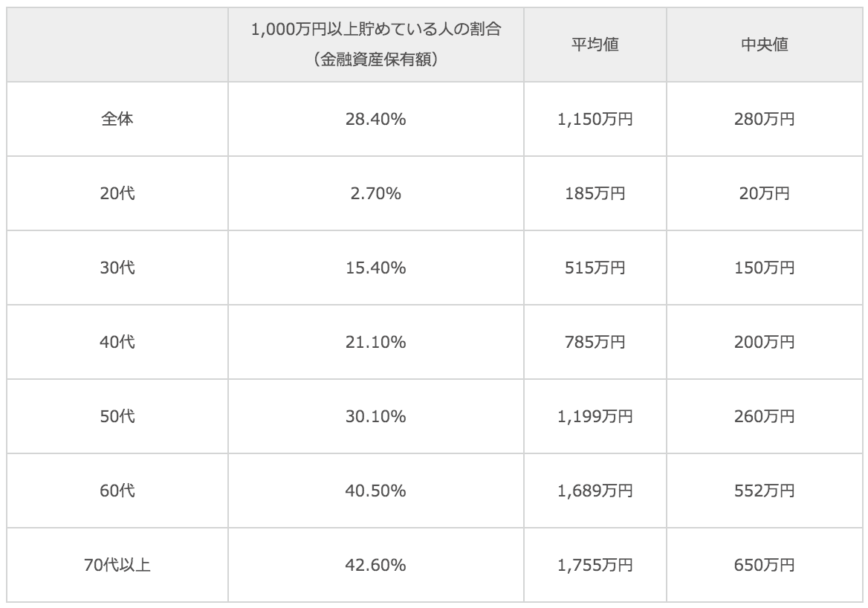The width and height of the screenshot is (868, 608).
Task: Click the 50代 row label
Action: (117, 416)
